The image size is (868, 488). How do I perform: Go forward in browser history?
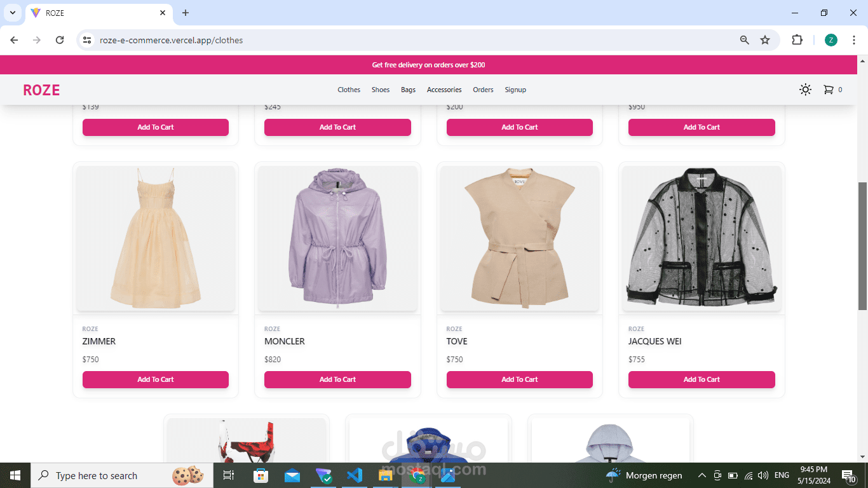[x=37, y=40]
